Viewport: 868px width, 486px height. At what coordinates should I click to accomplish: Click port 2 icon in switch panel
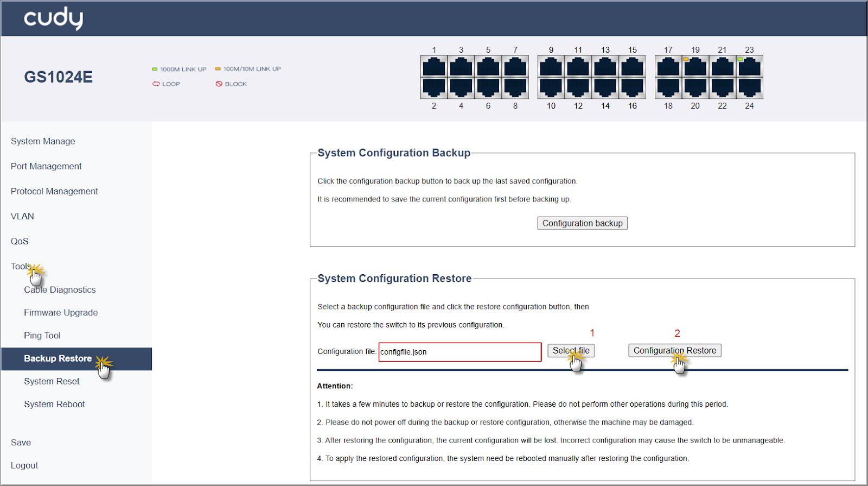[434, 88]
